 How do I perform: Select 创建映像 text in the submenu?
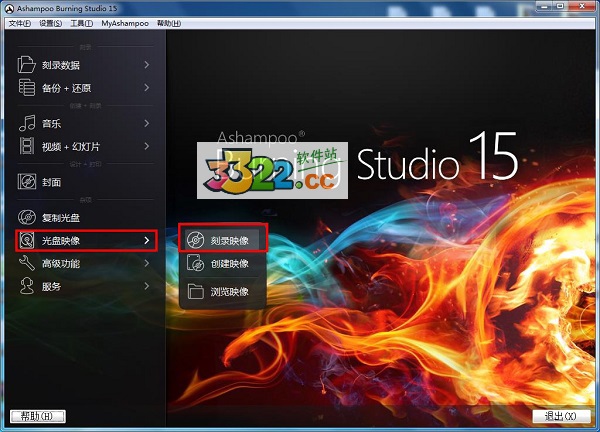230,264
